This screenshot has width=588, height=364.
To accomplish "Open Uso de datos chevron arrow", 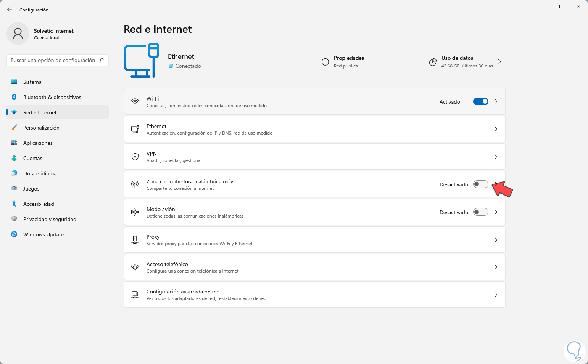I will 499,62.
